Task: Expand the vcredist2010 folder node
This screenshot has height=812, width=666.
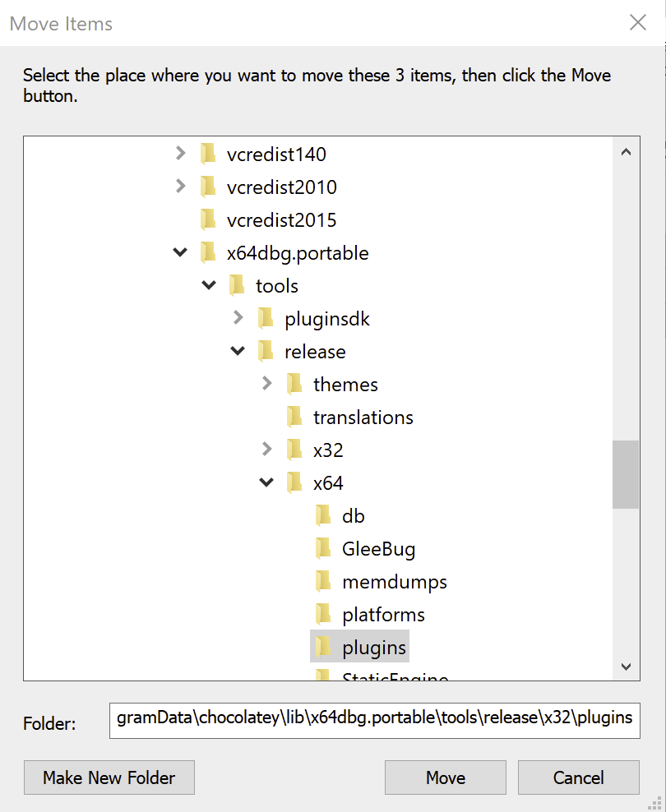Action: (x=181, y=187)
